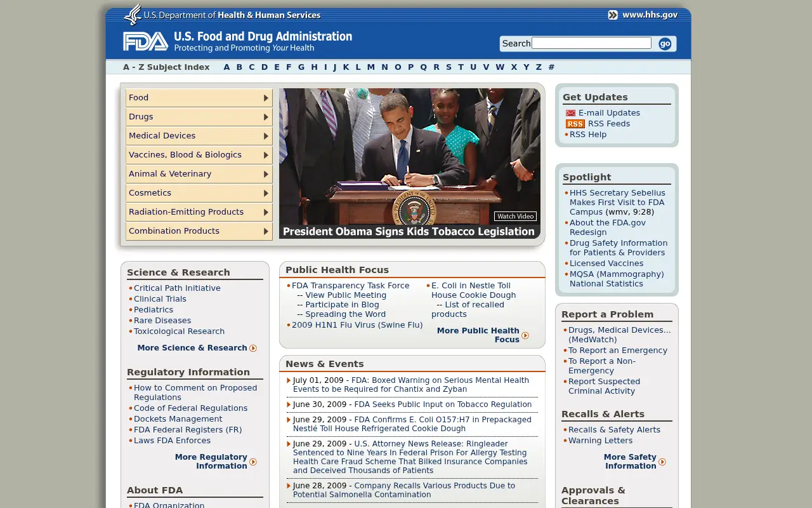
Task: Open About the FDA.gov Redesign link
Action: (x=608, y=227)
